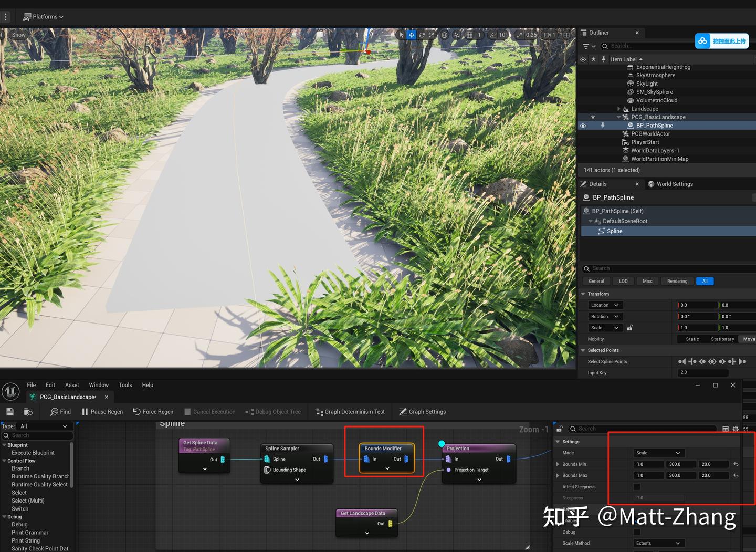Viewport: 756px width, 552px height.
Task: Toggle world/local coordinate system in viewport
Action: tap(445, 35)
